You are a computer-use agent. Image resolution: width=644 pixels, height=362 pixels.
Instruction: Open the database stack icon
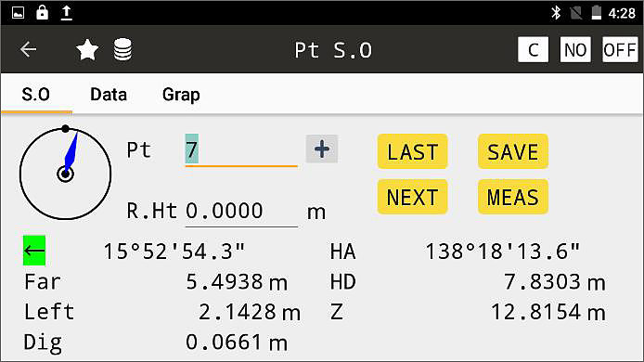(x=122, y=50)
